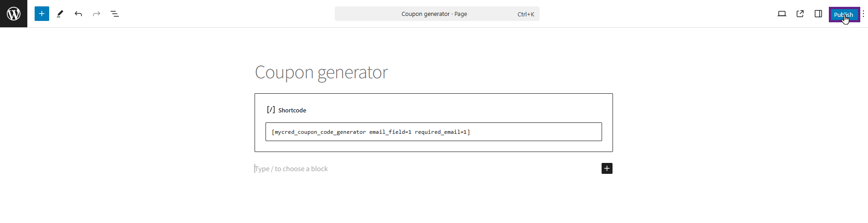The height and width of the screenshot is (223, 868).
Task: Select the Tools pencil icon
Action: pos(60,14)
